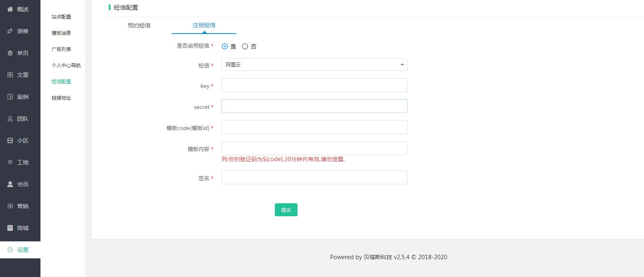This screenshot has height=277, width=644.
Task: Select the 是 radio option
Action: [x=225, y=47]
